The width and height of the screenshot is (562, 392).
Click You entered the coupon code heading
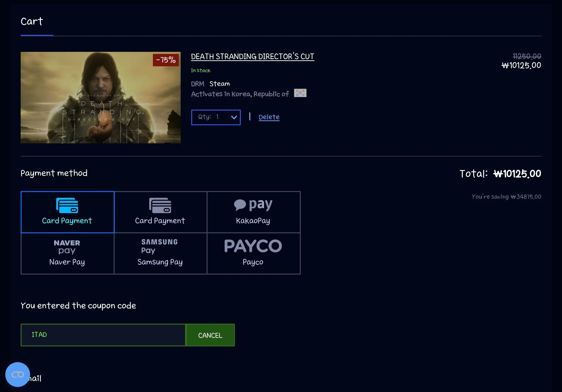click(78, 306)
